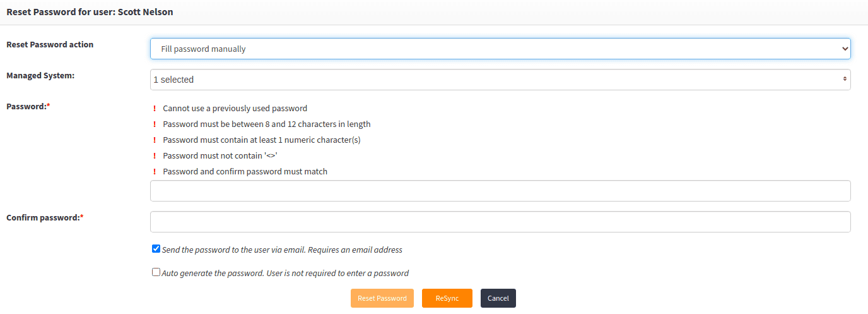
Task: Click the exclamation icon for the password length rule
Action: [155, 124]
